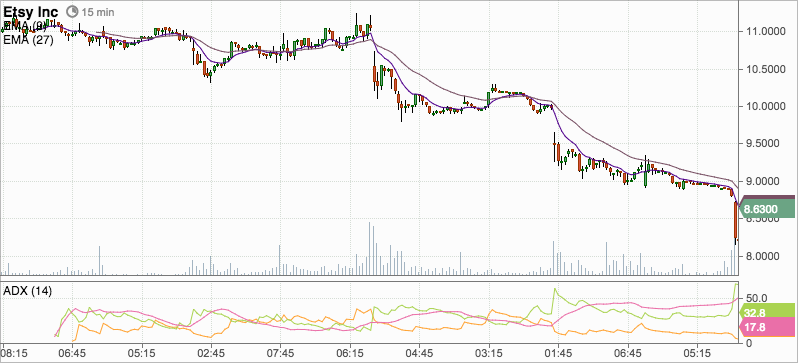798x363 pixels.
Task: Click the 06:15 time axis label
Action: [350, 353]
